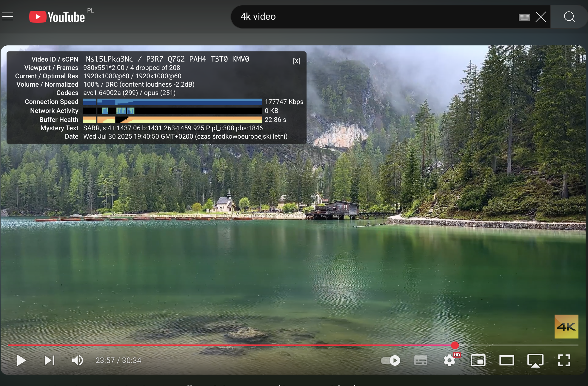Viewport: 588px width, 386px height.
Task: Close the stats for nerds panel
Action: tap(296, 61)
